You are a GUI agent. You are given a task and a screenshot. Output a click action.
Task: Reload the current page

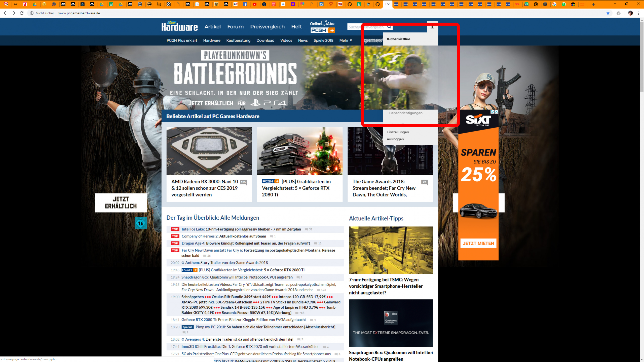[22, 13]
